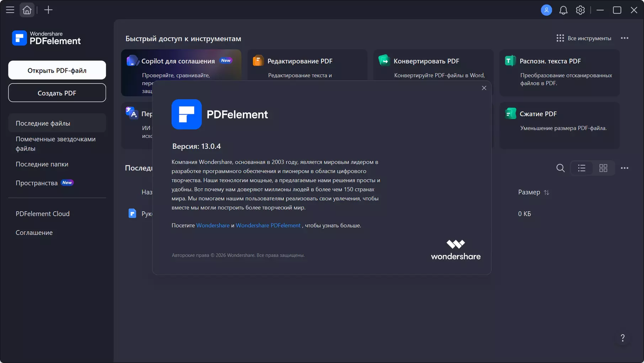Click the Все инструменты label
Screen dimensions: 644x363
point(589,38)
